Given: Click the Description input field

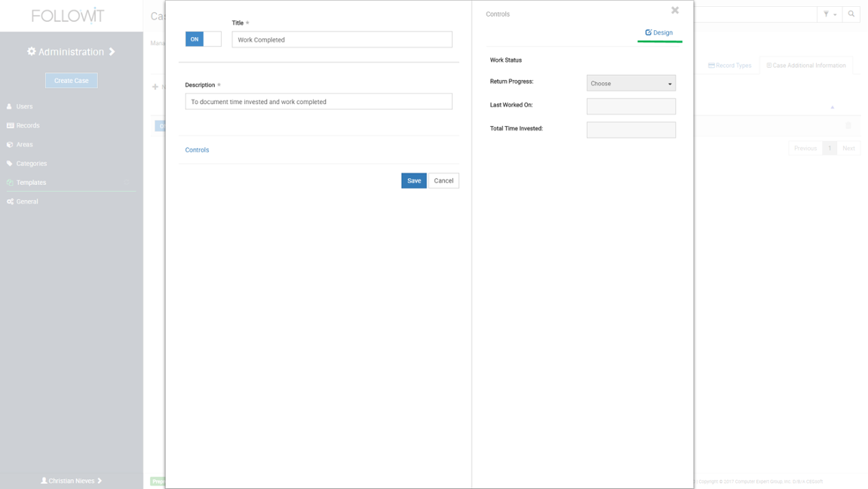Looking at the screenshot, I should coord(318,101).
